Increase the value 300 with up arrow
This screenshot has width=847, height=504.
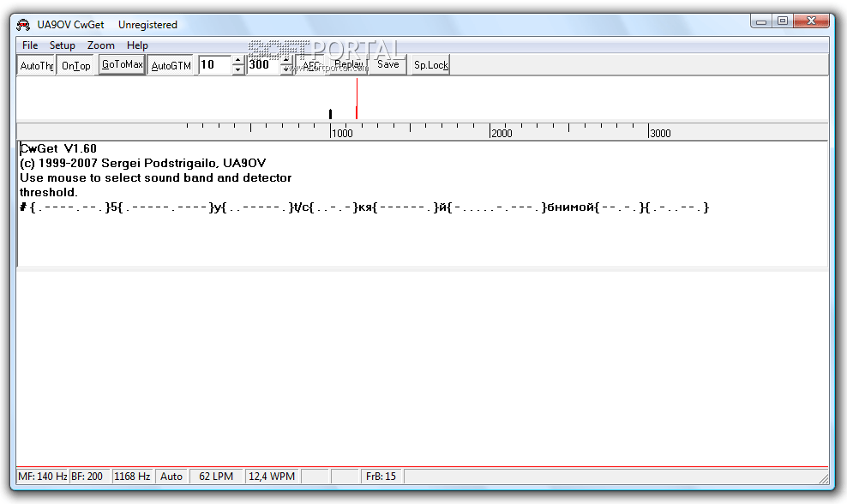[x=285, y=61]
